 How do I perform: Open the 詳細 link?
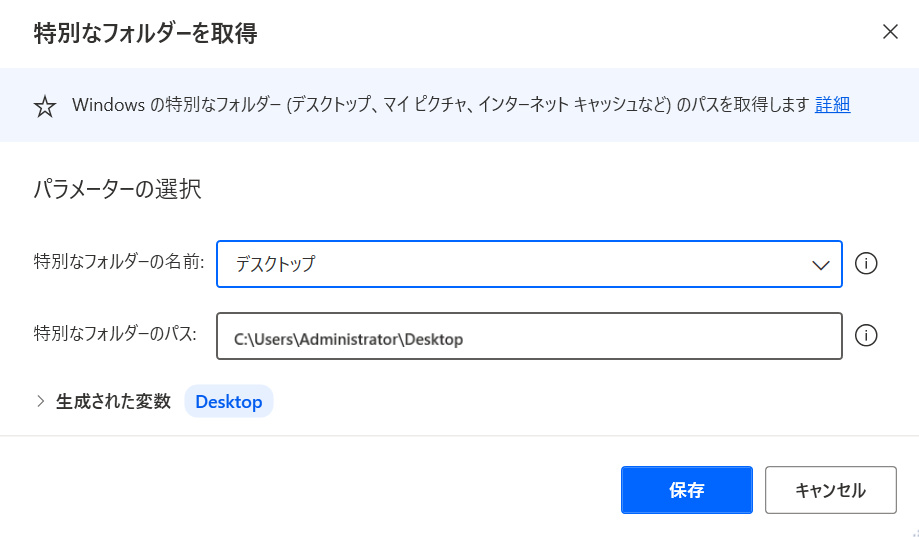832,105
